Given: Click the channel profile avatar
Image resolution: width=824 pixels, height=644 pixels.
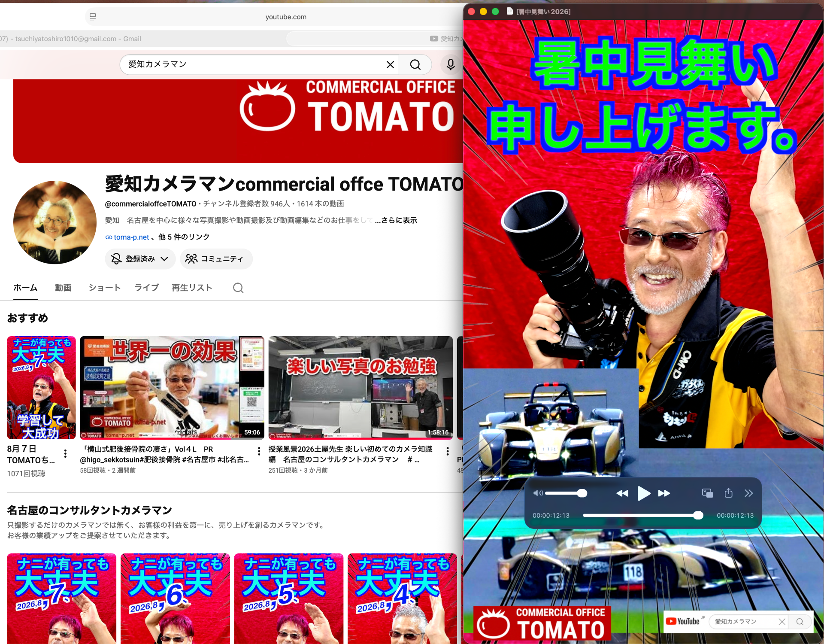Looking at the screenshot, I should (55, 222).
